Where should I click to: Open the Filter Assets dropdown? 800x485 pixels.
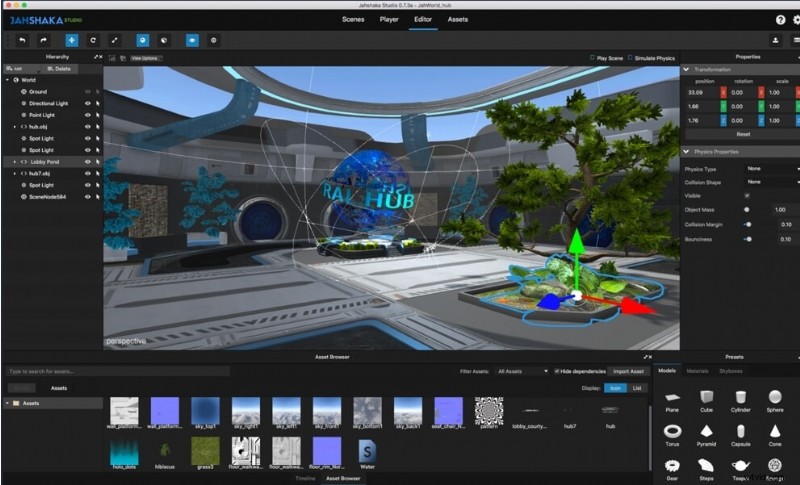point(522,371)
